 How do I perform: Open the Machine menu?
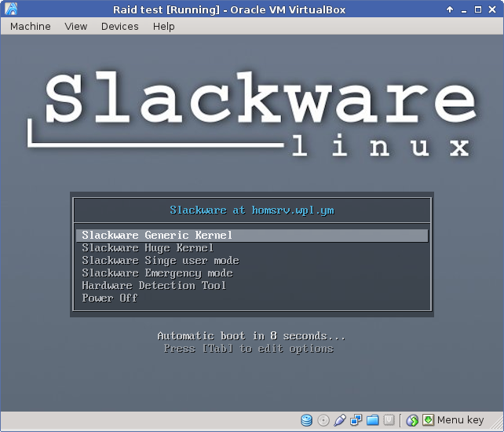(x=31, y=27)
